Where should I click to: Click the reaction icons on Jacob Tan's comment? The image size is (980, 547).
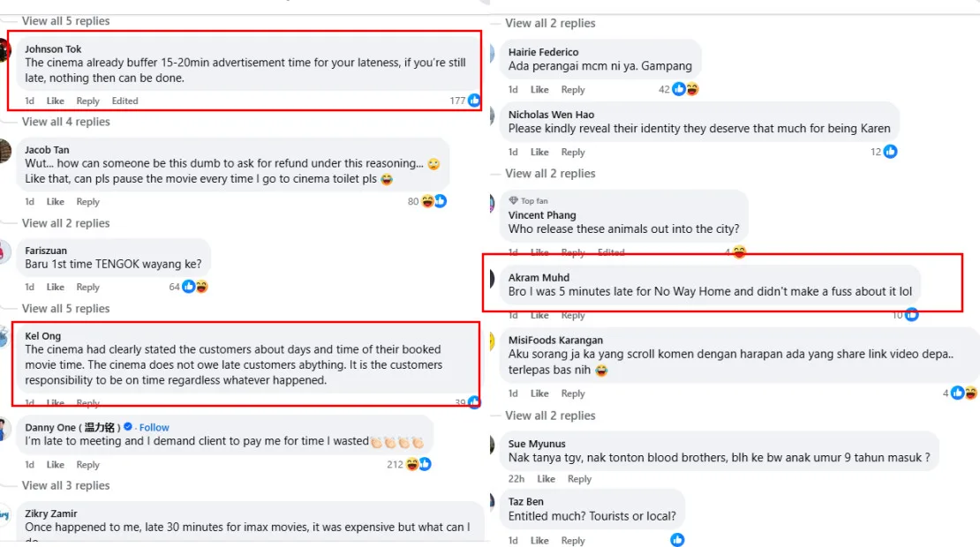click(x=433, y=201)
